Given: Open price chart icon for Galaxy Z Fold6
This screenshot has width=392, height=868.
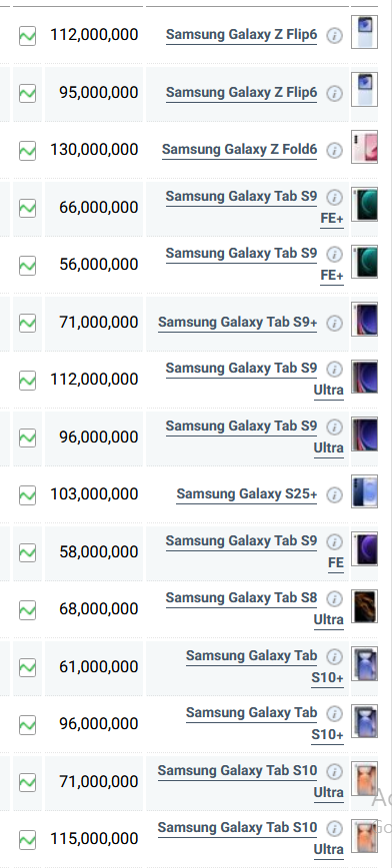Looking at the screenshot, I should tap(27, 151).
